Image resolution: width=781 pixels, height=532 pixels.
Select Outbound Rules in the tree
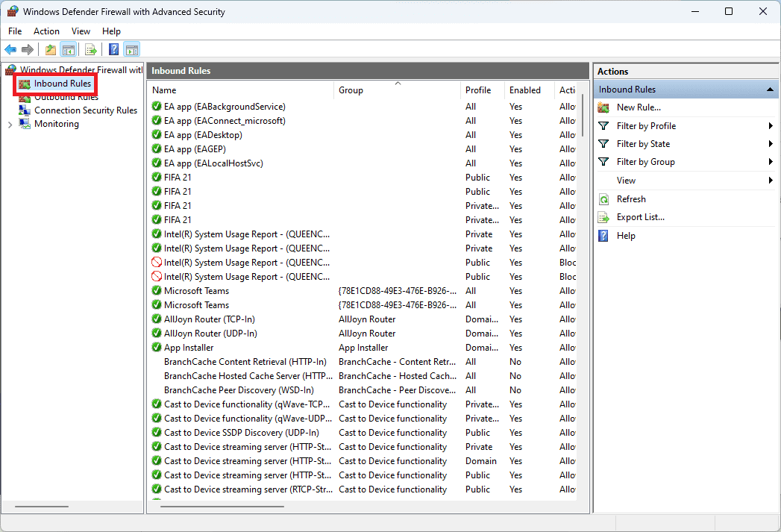point(66,97)
